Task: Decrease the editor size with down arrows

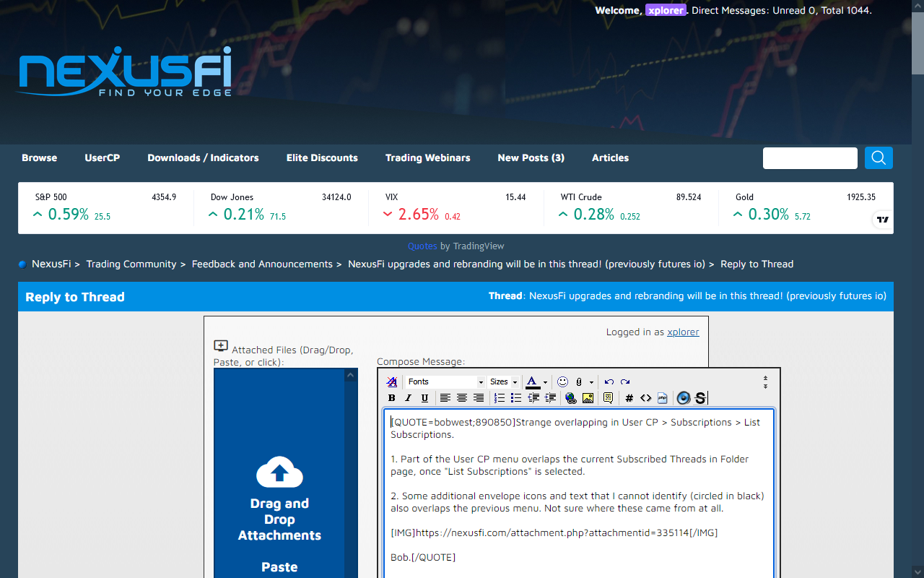Action: (765, 387)
